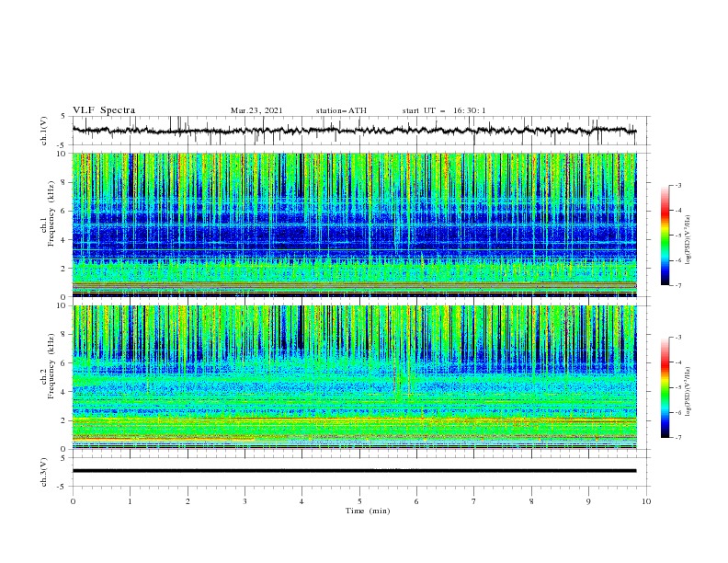Click the ch.2 spectrogram panel
Viewport: 728px width, 563px height.
tap(354, 377)
